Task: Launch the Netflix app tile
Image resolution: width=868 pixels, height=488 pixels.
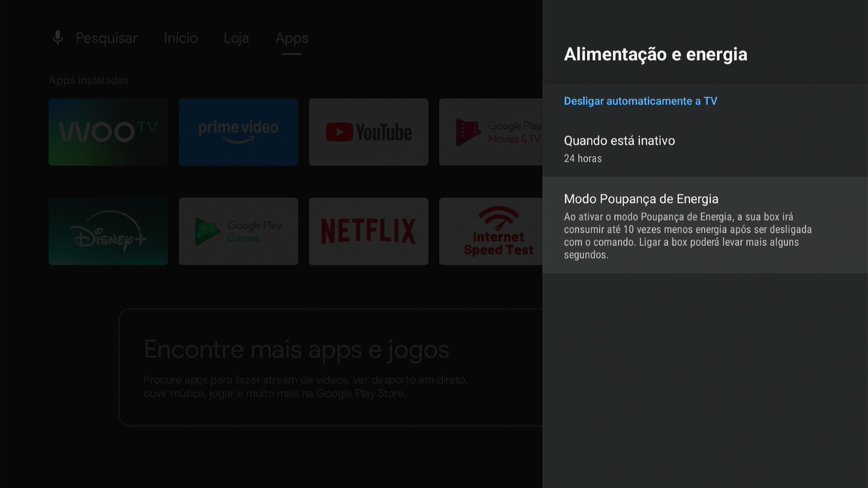Action: pos(369,232)
